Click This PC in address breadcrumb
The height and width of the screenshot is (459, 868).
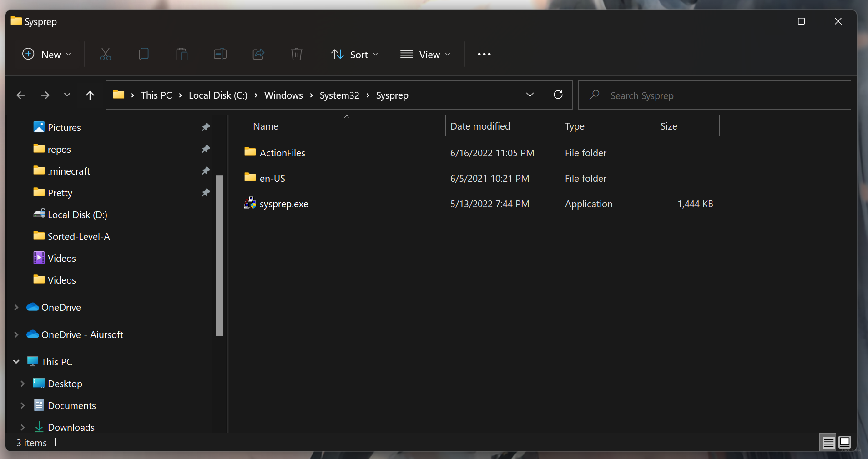coord(156,95)
